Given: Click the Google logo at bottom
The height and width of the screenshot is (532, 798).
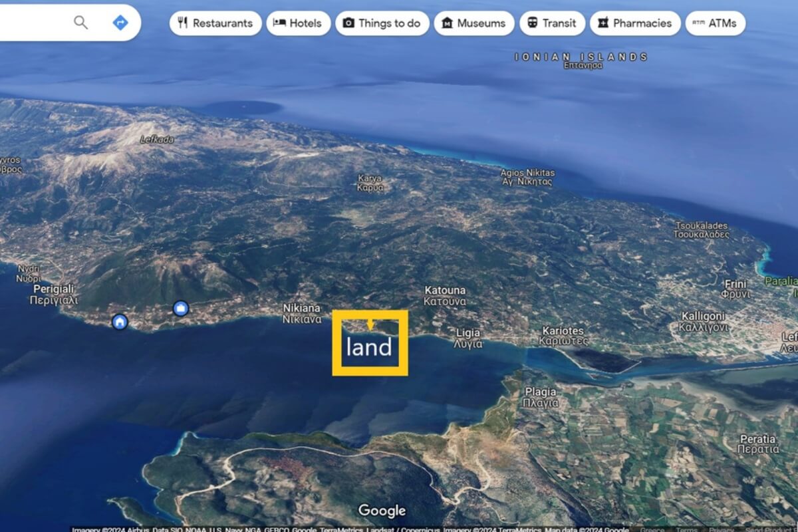Looking at the screenshot, I should point(382,511).
